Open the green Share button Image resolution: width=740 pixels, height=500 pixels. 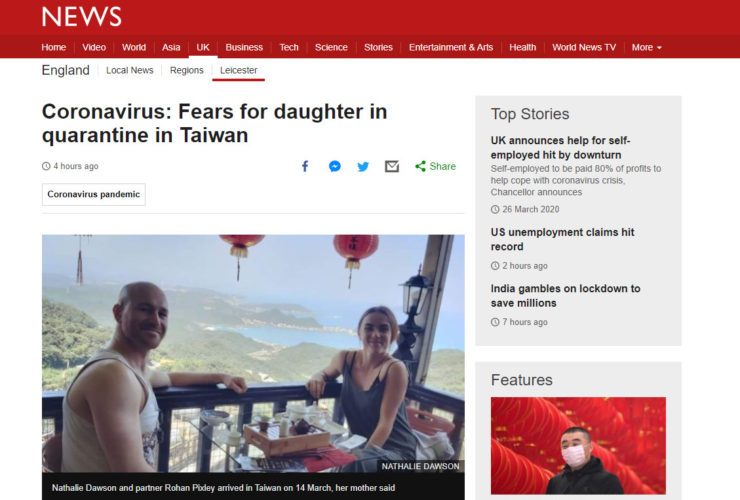click(x=435, y=166)
